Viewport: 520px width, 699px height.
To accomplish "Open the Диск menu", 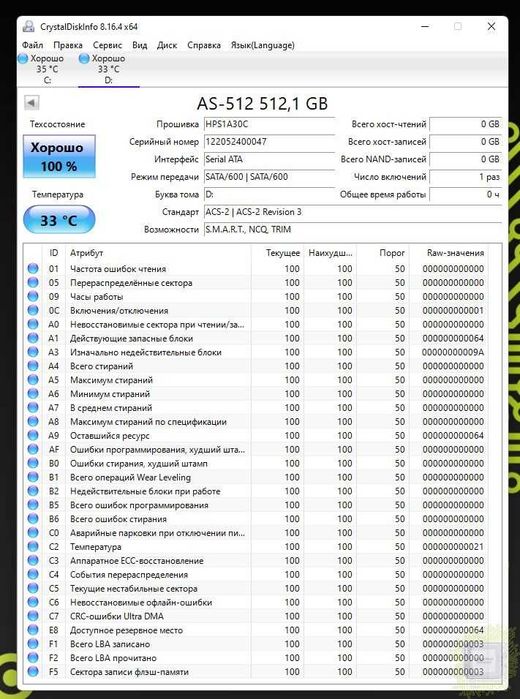I will click(x=167, y=45).
